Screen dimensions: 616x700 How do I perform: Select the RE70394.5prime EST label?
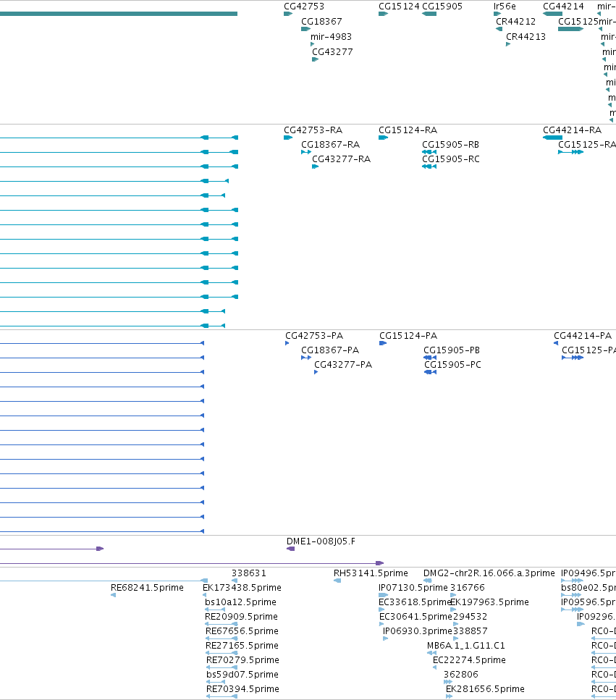click(x=242, y=689)
